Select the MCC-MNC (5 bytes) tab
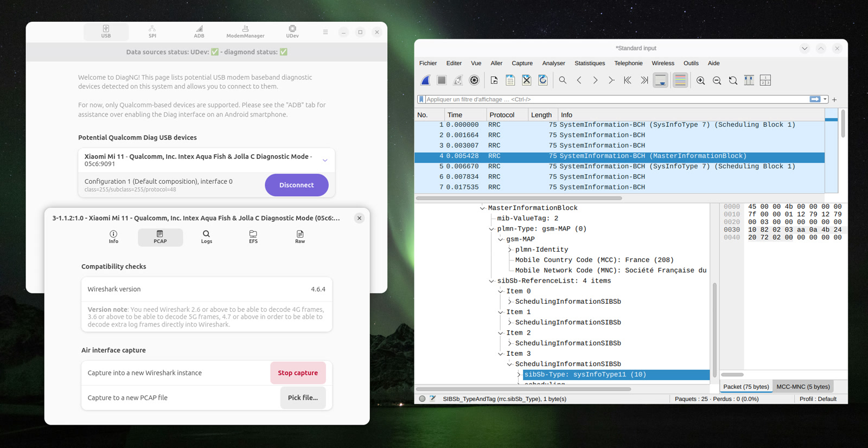 click(803, 387)
